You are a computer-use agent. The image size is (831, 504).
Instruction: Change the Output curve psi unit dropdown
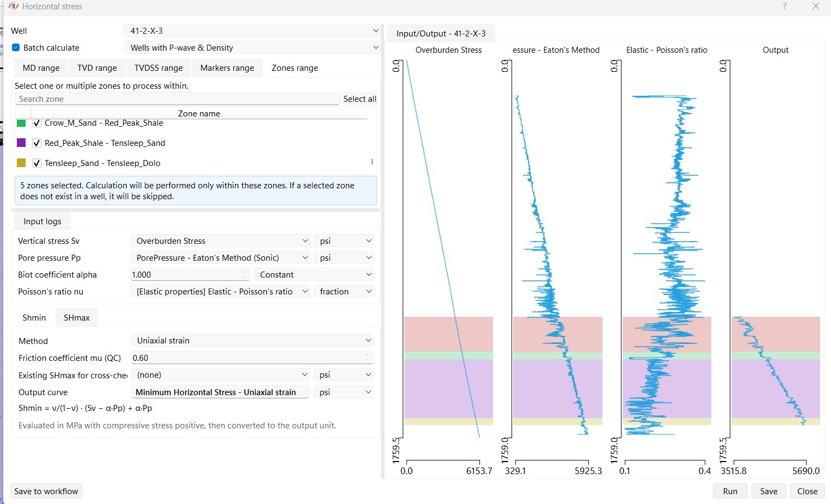pos(344,392)
